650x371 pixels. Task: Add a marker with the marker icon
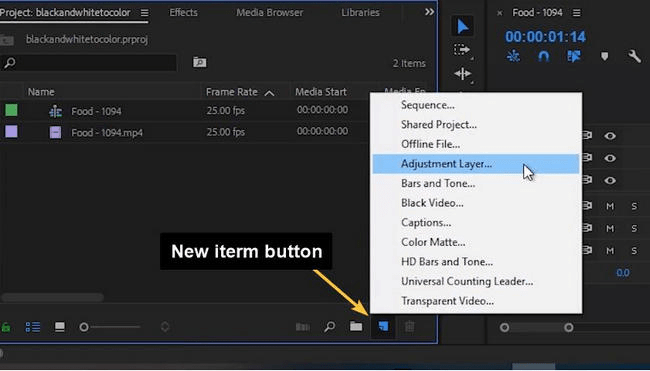click(604, 56)
